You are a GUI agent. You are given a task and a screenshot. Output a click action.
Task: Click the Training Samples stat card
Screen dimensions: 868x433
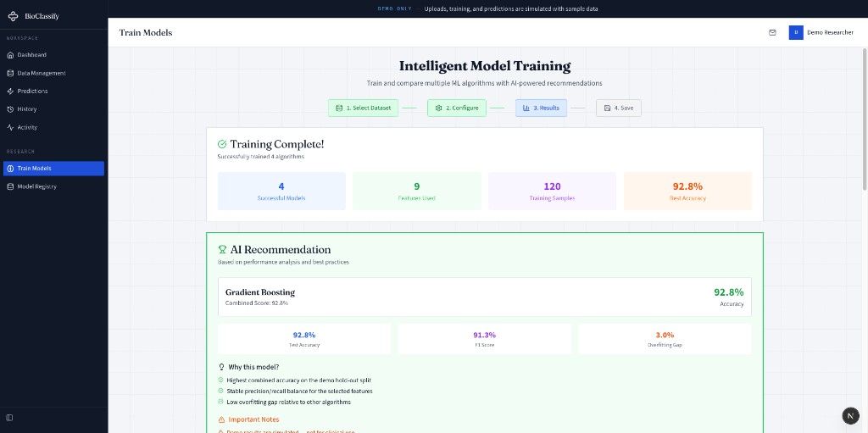pyautogui.click(x=552, y=191)
